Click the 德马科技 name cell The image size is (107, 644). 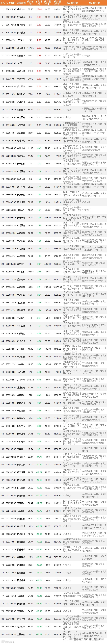(x=21, y=187)
